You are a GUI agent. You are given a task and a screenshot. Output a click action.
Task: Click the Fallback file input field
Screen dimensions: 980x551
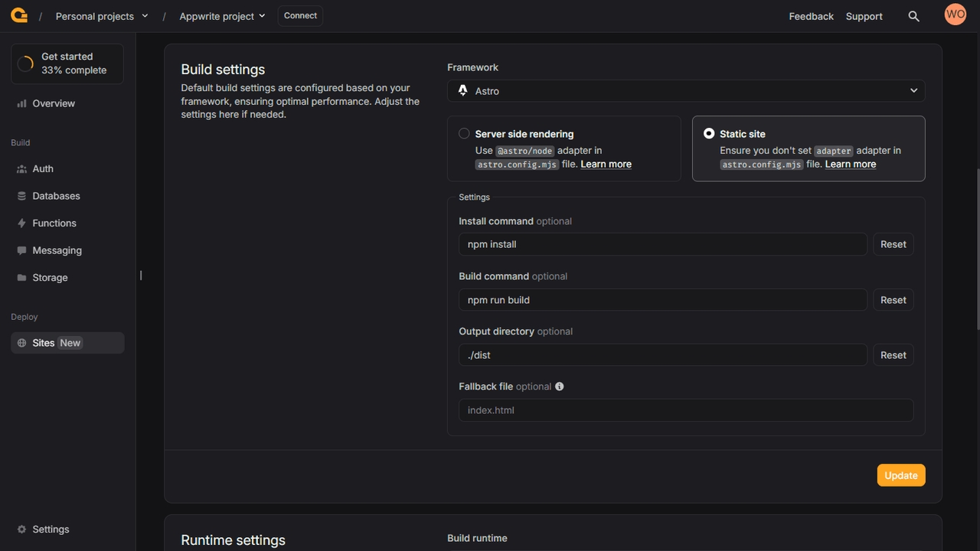pyautogui.click(x=685, y=410)
